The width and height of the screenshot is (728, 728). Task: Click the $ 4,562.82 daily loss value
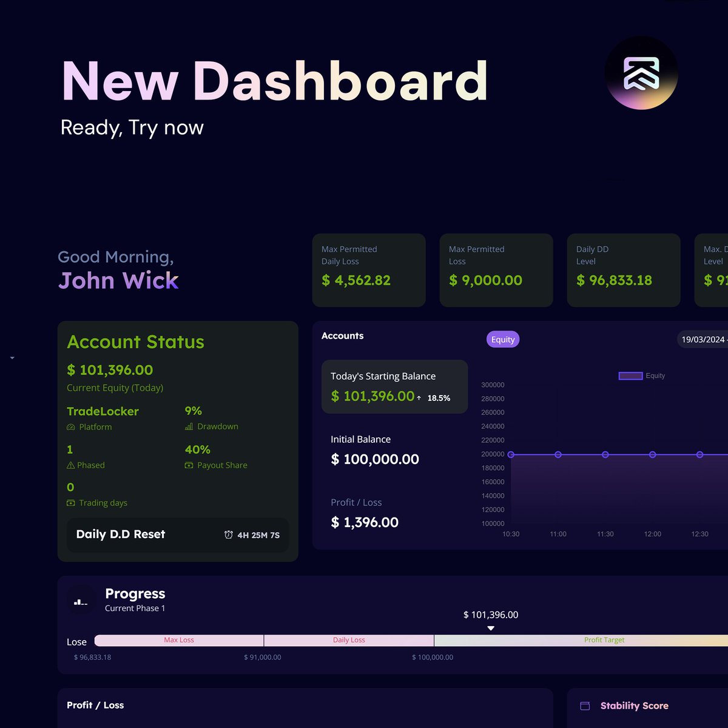(x=356, y=280)
